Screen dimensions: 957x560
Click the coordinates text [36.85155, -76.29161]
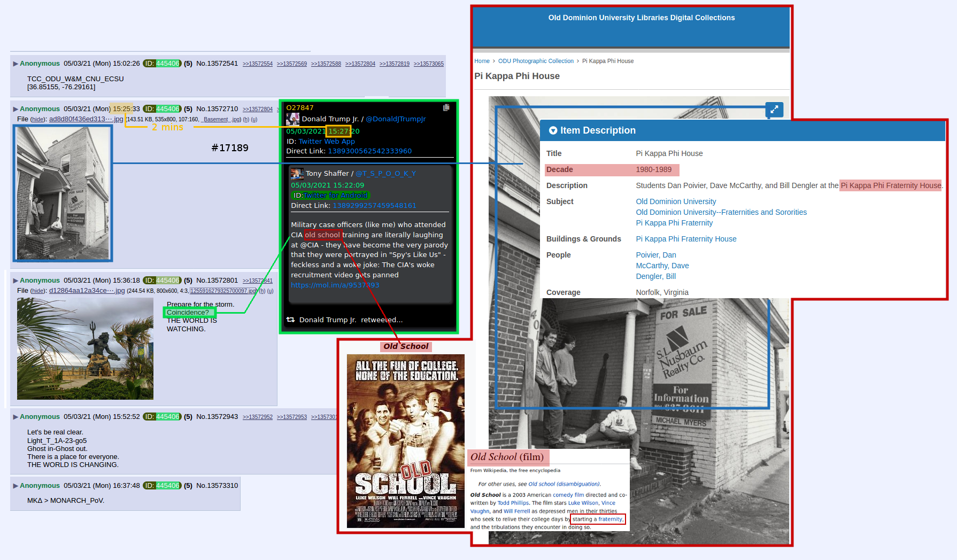click(x=61, y=87)
